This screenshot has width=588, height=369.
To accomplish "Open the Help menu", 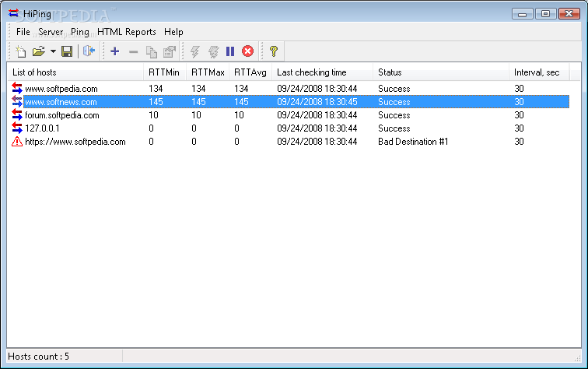I will 173,32.
